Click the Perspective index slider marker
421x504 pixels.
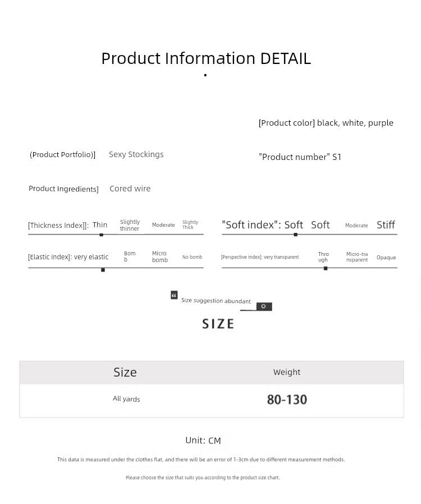326,268
